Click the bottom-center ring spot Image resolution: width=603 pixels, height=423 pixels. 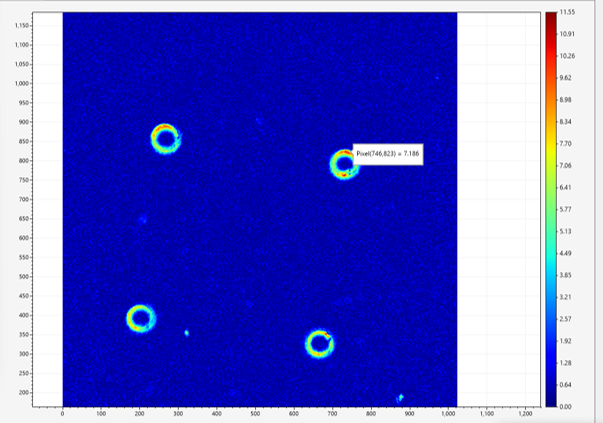coord(319,344)
